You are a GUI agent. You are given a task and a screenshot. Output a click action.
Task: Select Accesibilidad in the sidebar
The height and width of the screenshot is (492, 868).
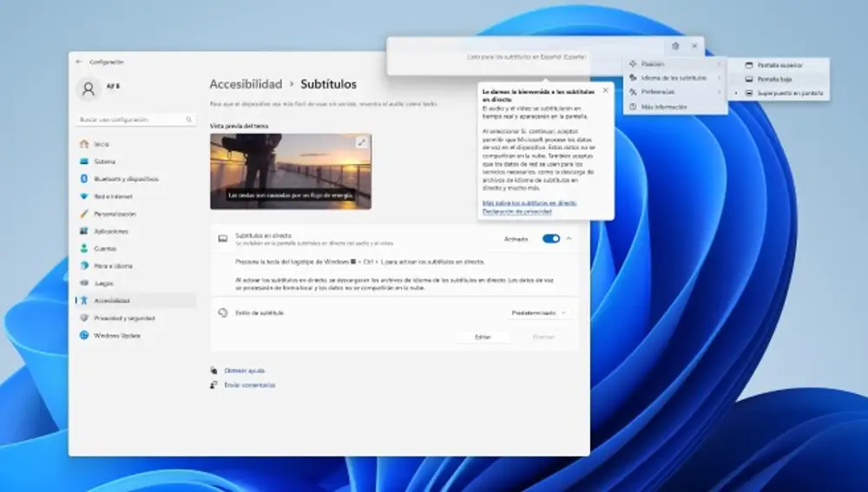[x=136, y=300]
